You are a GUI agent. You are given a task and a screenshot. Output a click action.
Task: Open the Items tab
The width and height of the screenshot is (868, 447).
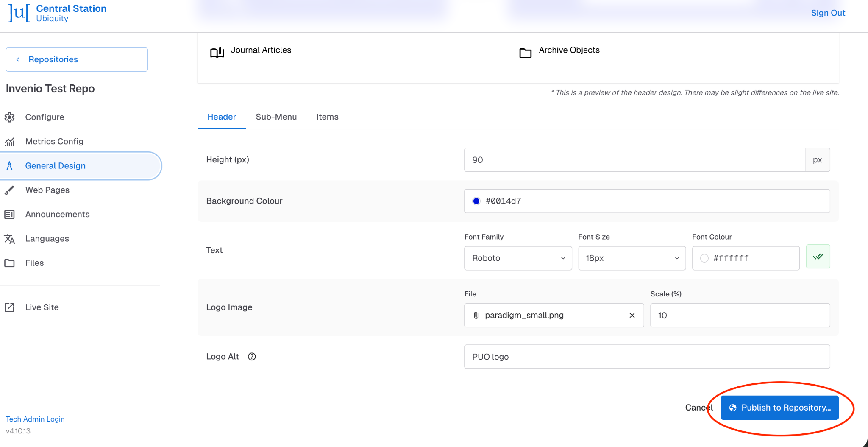pos(327,117)
